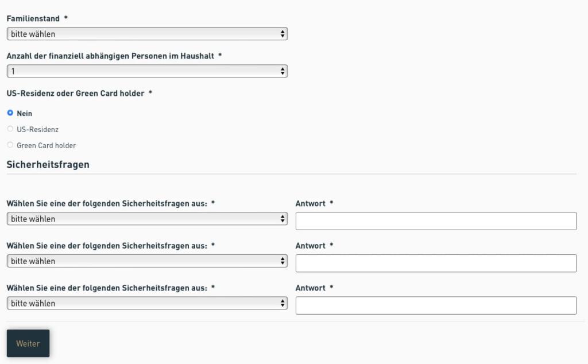Click the stepper icon on first security question

[282, 219]
